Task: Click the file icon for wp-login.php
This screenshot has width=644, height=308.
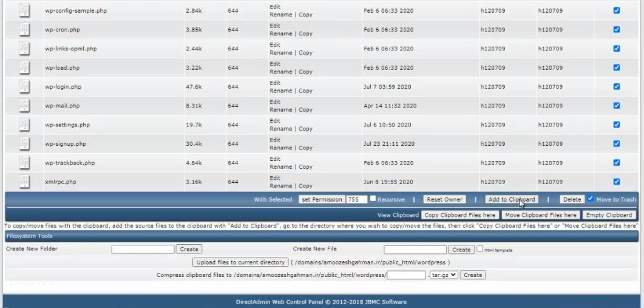Action: click(x=24, y=87)
